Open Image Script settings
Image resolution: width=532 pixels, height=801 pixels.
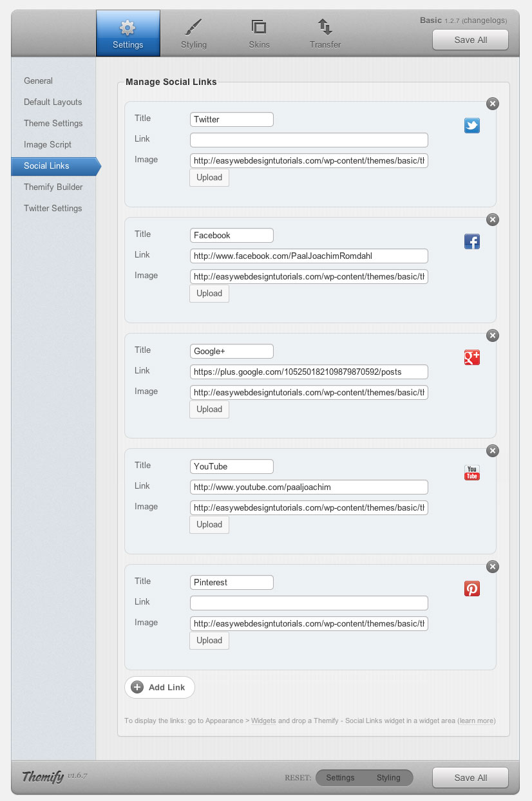(48, 144)
